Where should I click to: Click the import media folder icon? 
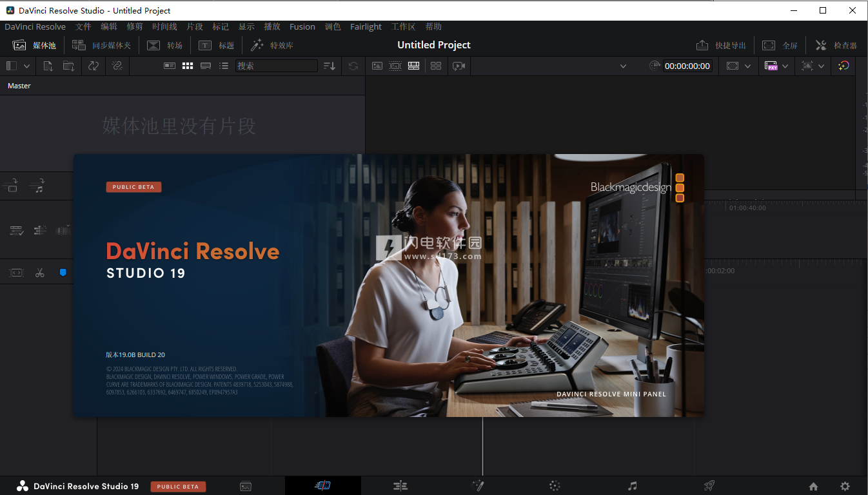pyautogui.click(x=68, y=66)
